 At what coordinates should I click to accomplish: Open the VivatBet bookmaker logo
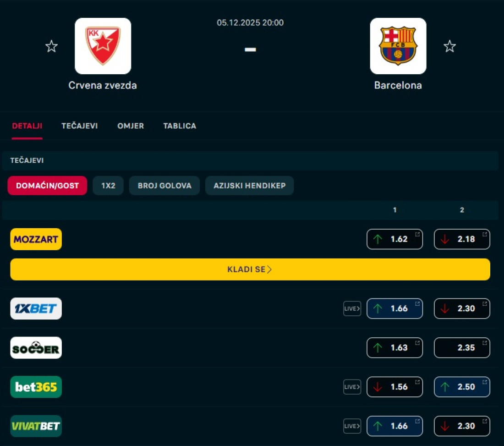point(36,426)
